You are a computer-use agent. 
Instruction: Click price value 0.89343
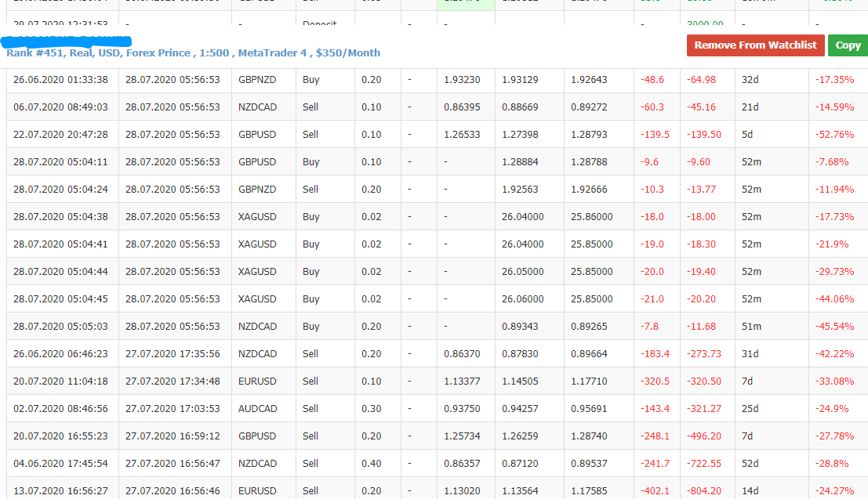click(520, 327)
